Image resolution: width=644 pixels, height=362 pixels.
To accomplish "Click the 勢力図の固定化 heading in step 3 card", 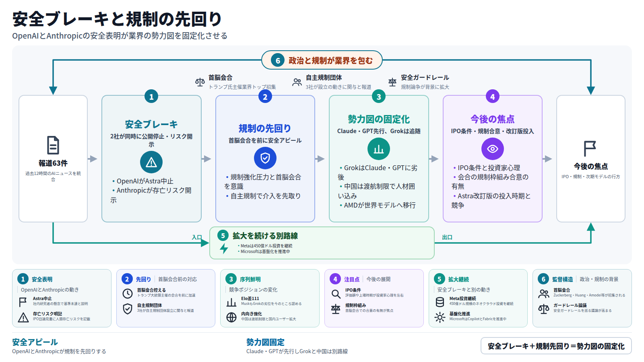I will click(x=379, y=119).
